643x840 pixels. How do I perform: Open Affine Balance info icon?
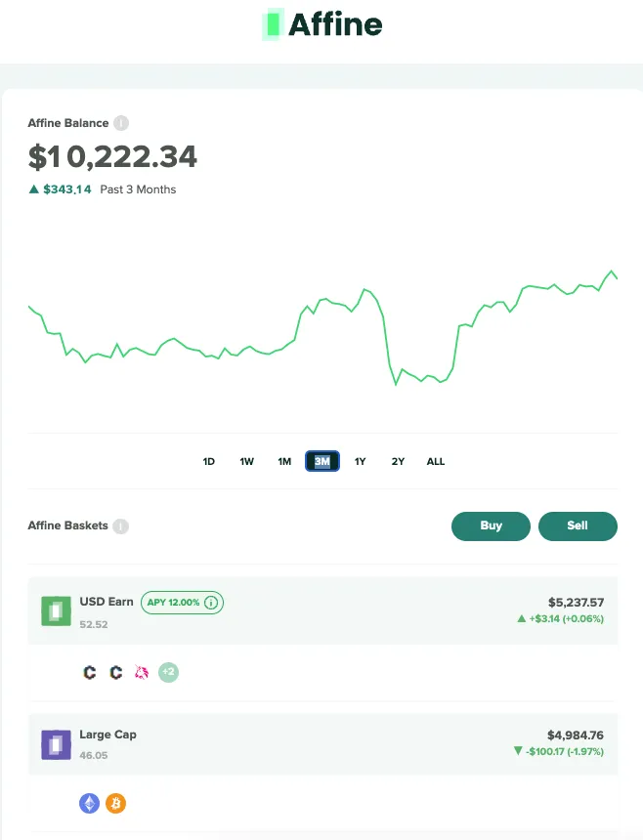[x=121, y=123]
